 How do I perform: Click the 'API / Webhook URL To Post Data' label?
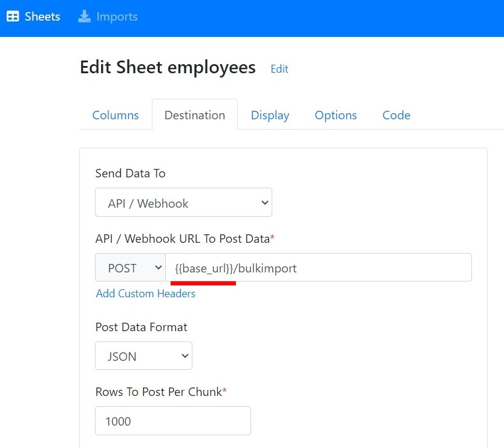point(185,239)
